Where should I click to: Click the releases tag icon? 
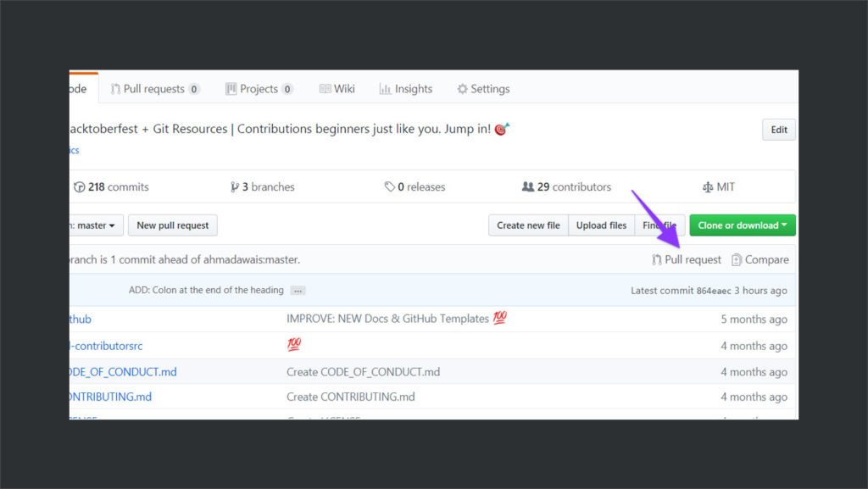[x=390, y=187]
